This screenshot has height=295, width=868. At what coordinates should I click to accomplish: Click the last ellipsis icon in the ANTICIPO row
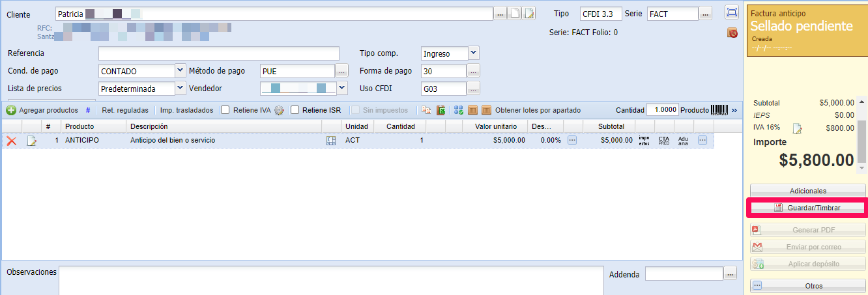702,140
